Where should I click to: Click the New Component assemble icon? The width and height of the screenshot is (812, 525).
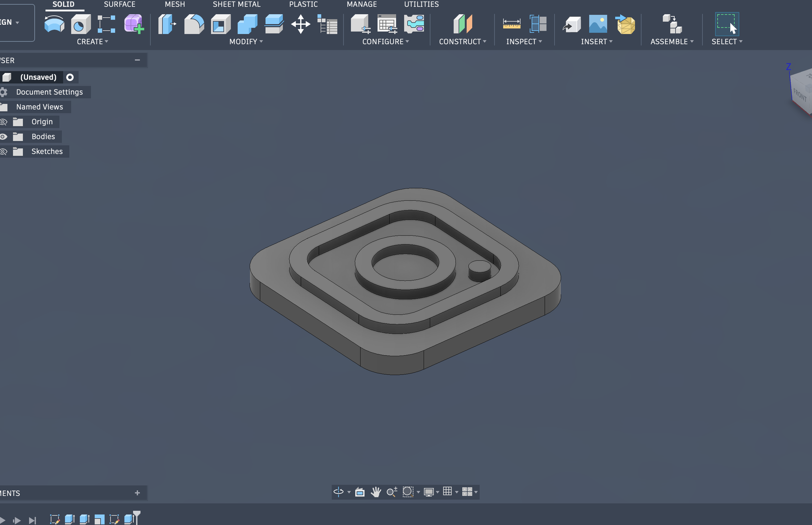[x=672, y=24]
